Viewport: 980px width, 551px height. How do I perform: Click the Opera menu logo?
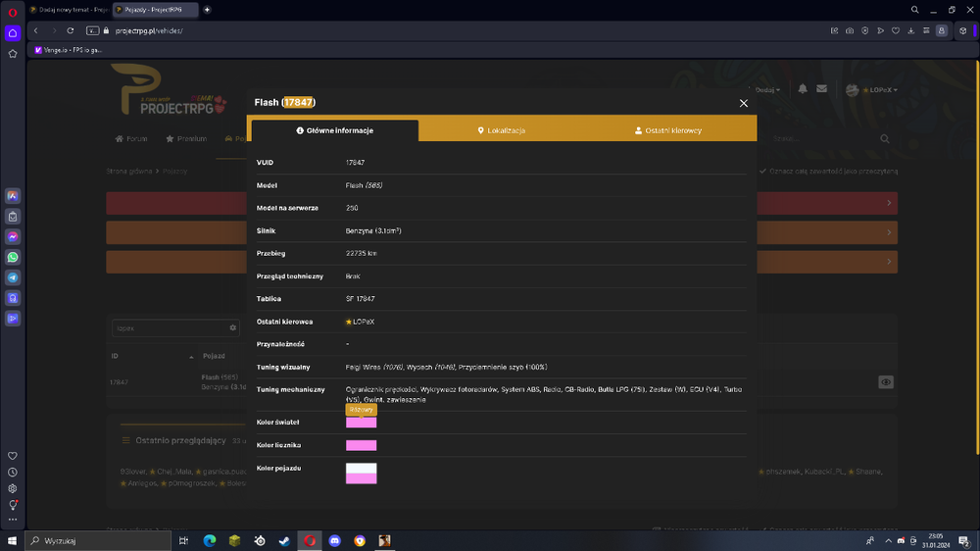[13, 13]
